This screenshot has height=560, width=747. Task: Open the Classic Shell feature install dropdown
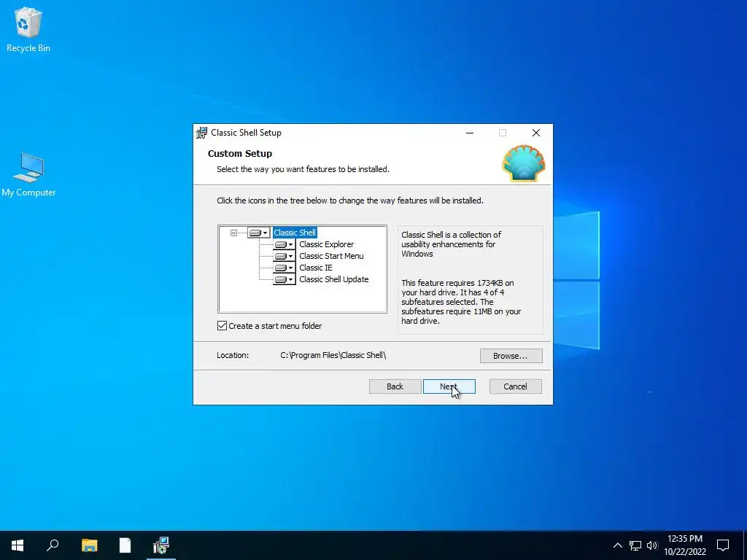[x=259, y=233]
